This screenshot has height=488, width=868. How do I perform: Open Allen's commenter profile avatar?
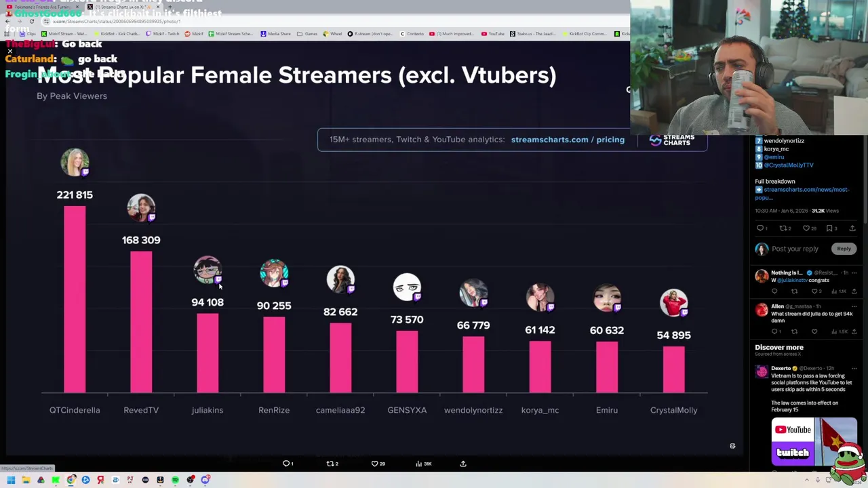coord(762,310)
